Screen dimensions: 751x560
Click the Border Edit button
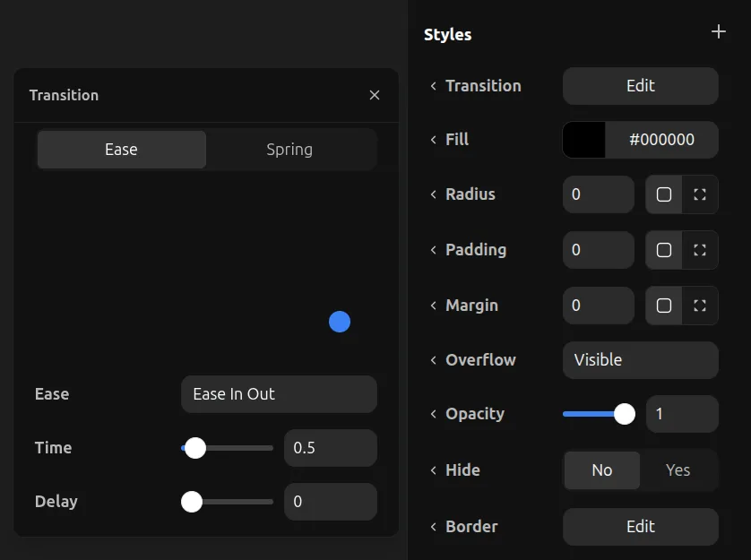click(x=640, y=527)
